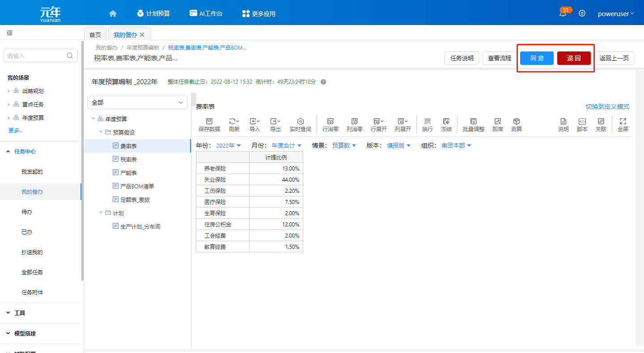The width and height of the screenshot is (644, 353).
Task: Open the 组织 集团本部 dropdown
Action: [x=456, y=145]
